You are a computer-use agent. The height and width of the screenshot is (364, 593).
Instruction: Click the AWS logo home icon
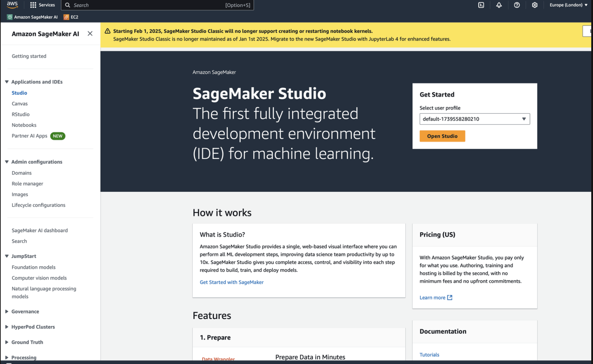coord(12,5)
